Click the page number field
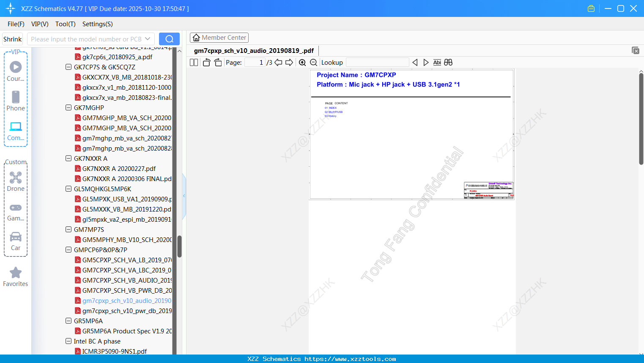 pos(255,63)
